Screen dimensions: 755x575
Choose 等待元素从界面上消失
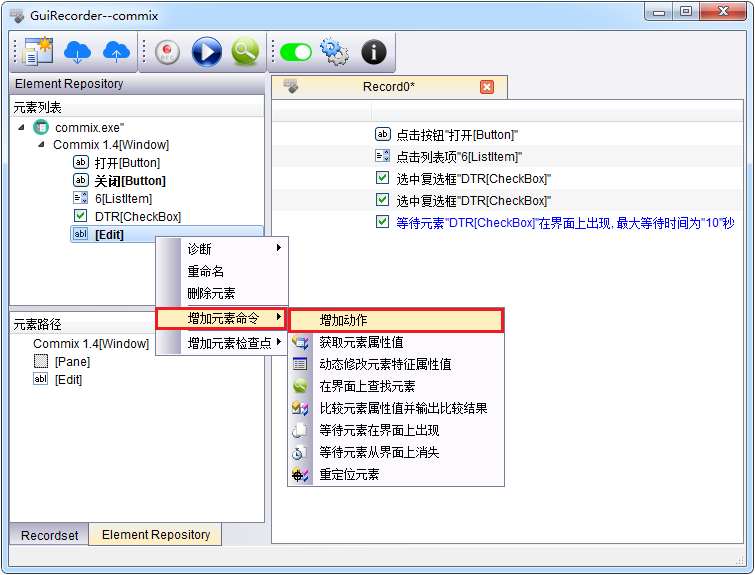(396, 453)
